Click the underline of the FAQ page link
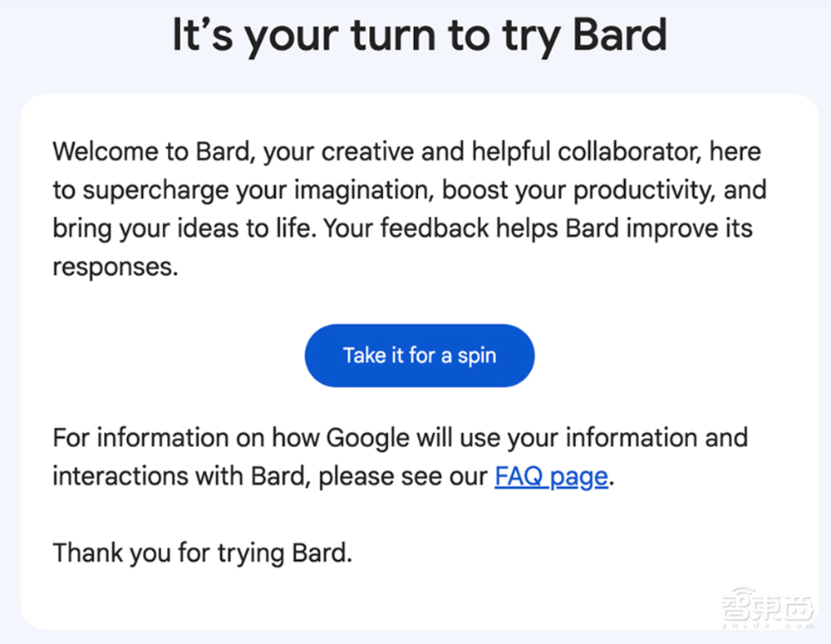Screen dimensions: 831x644 click(550, 487)
